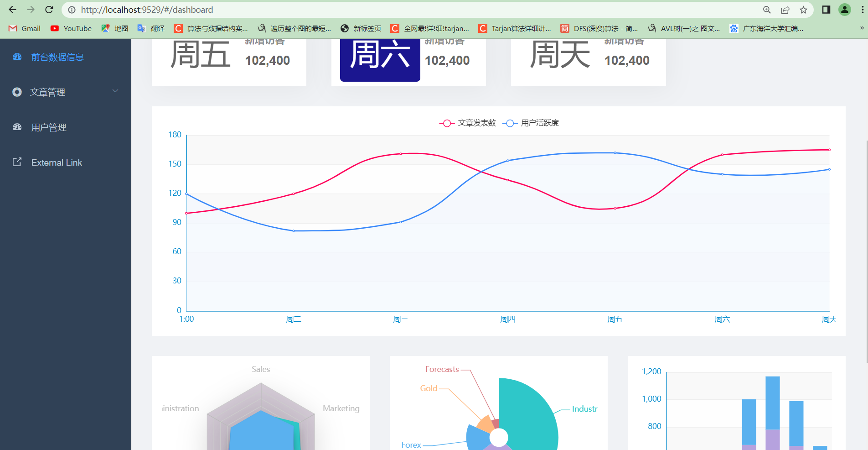This screenshot has width=868, height=450.
Task: Select the 周五 visitor card
Action: pos(229,62)
